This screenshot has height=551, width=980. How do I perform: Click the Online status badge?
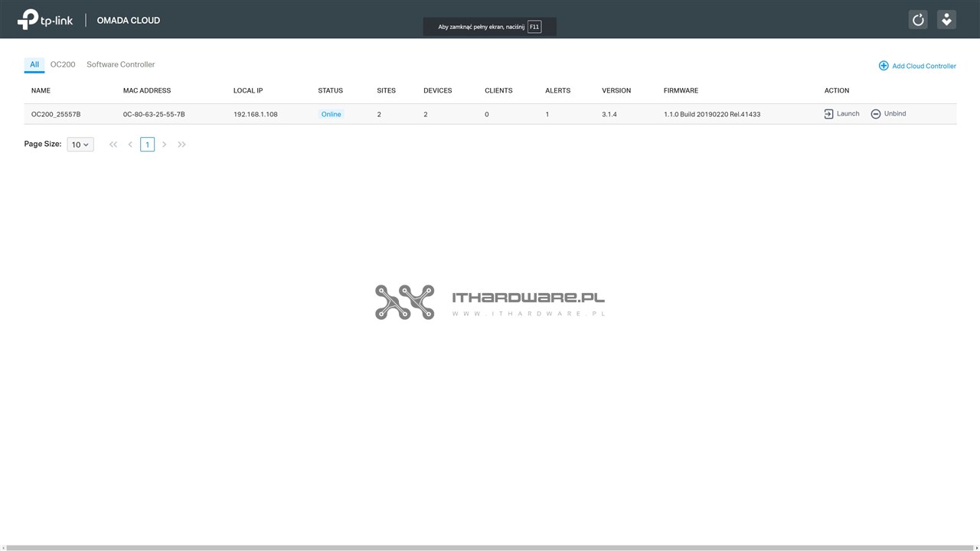[x=332, y=115]
